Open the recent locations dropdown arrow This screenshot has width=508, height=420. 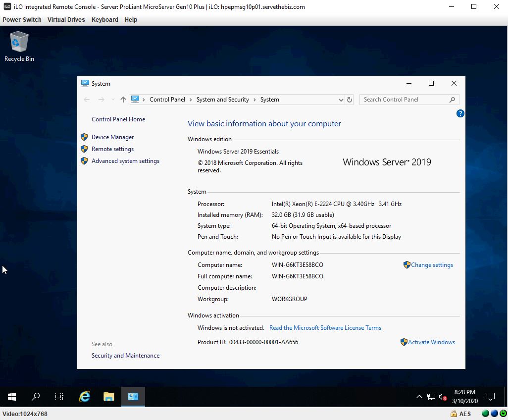pos(113,100)
